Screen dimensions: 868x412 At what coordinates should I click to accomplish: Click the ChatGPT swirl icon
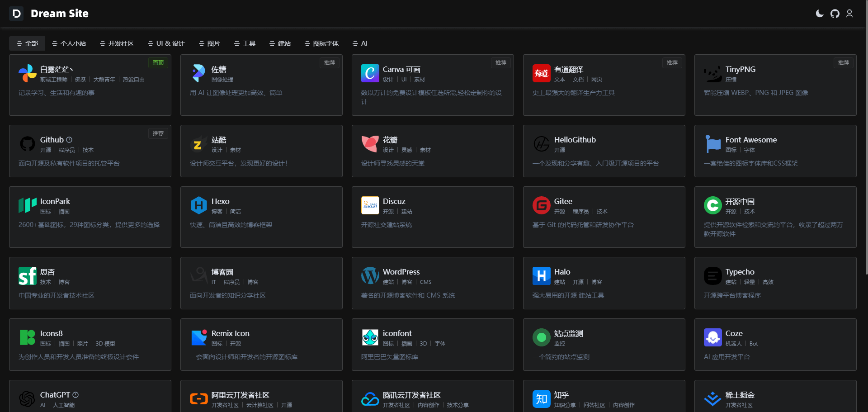coord(28,399)
